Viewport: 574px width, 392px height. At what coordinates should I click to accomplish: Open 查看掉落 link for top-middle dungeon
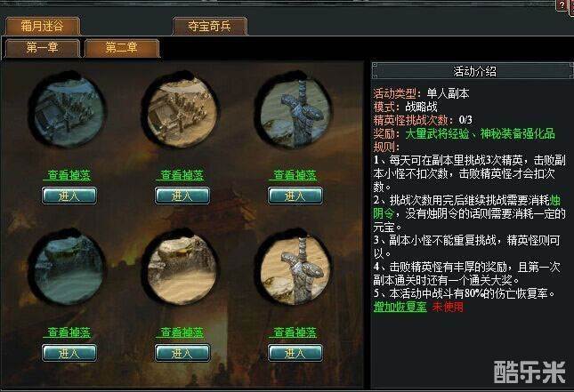point(182,175)
